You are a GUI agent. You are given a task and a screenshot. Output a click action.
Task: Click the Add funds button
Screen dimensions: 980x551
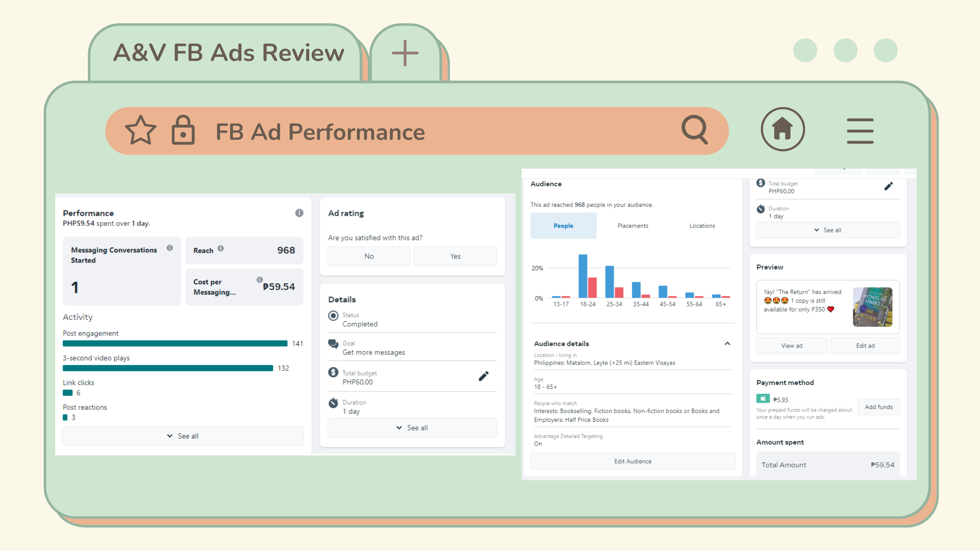878,406
